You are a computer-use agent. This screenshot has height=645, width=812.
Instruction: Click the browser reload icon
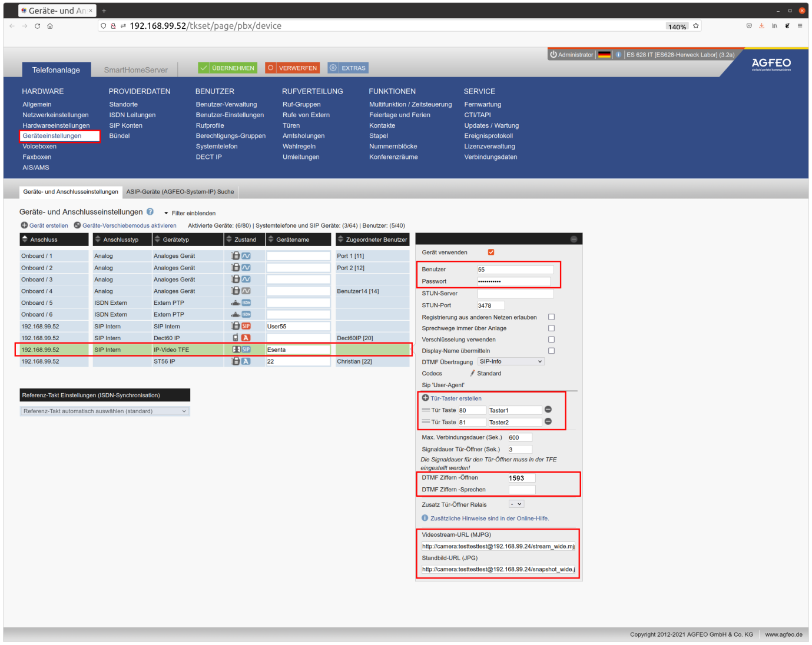[37, 26]
